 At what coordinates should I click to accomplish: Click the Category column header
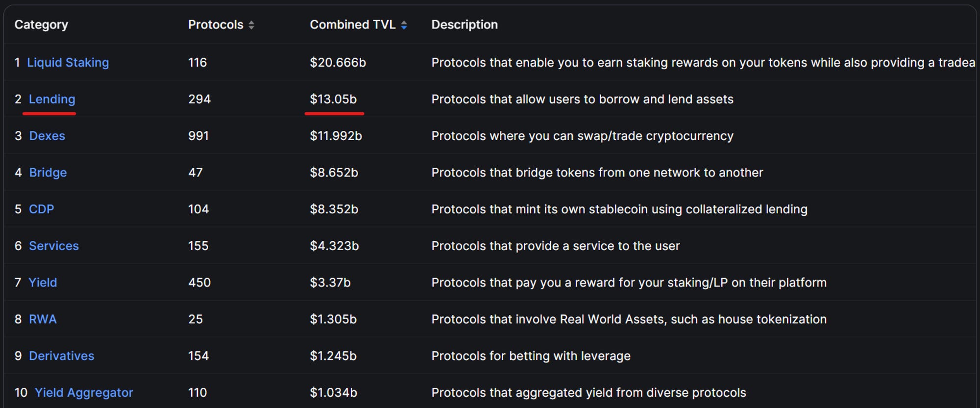(41, 25)
